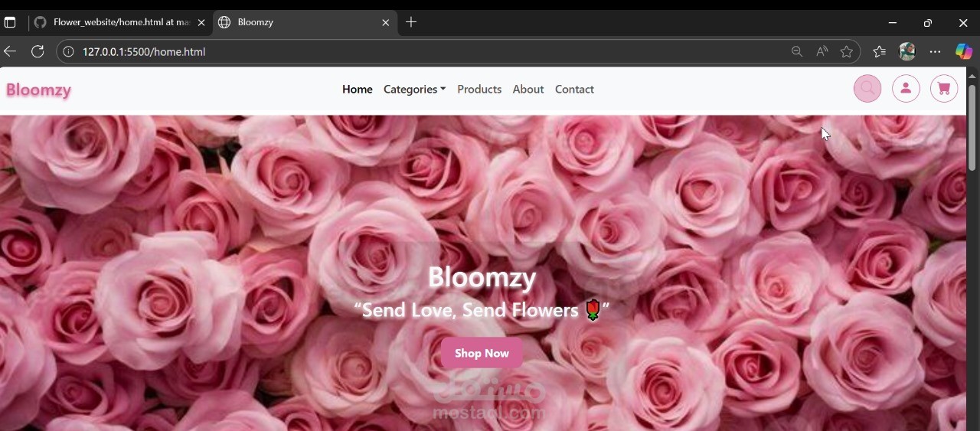Click the zoom out magnifier icon
The image size is (980, 431).
[x=797, y=52]
